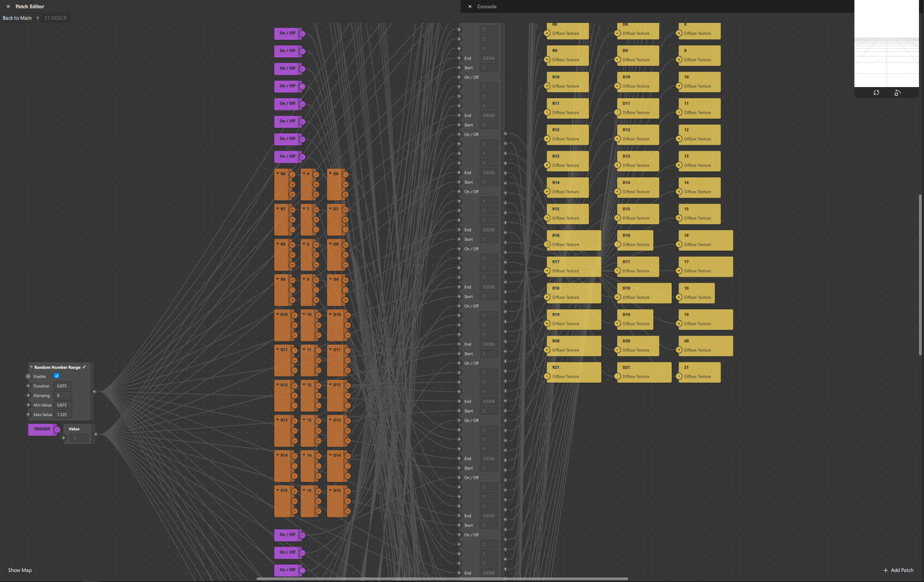The height and width of the screenshot is (582, 924).
Task: Toggle the Enable checkbox in Random Number Range
Action: (x=57, y=376)
